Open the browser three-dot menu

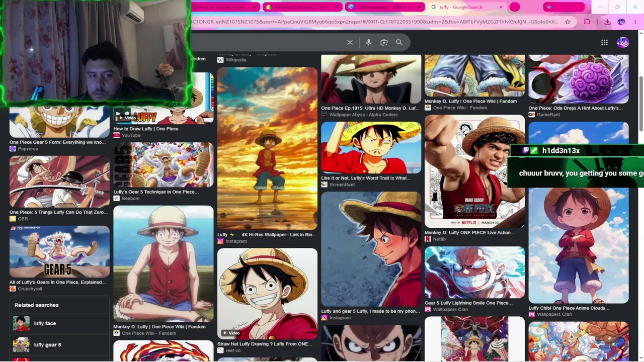tap(635, 22)
